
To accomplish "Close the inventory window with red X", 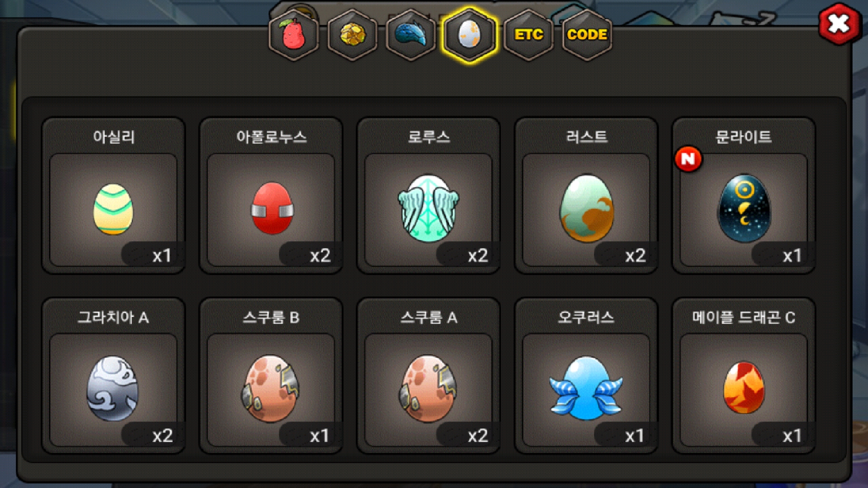I will 839,24.
